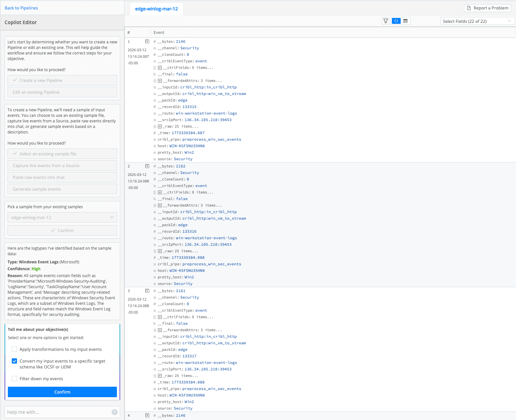Image resolution: width=516 pixels, height=420 pixels.
Task: Expand __forwardedAttrs in event 1
Action: (160, 81)
